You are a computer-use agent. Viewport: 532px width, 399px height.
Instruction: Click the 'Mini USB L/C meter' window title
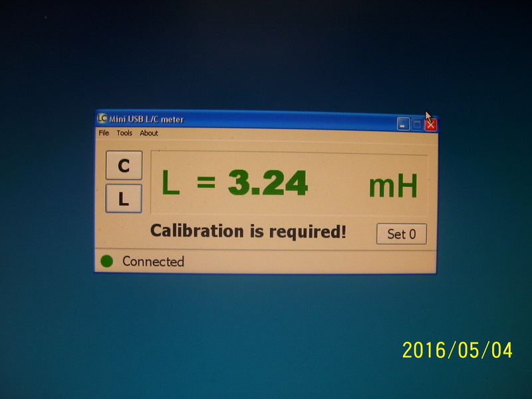146,119
